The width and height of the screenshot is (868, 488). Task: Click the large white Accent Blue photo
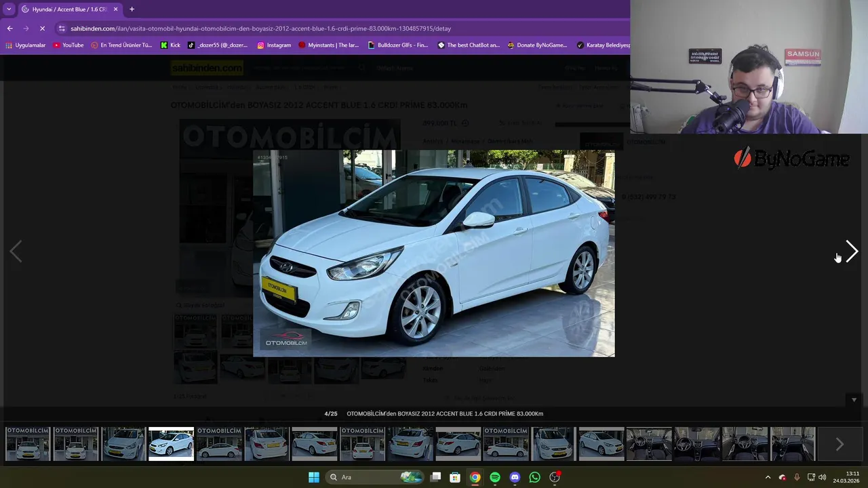434,253
